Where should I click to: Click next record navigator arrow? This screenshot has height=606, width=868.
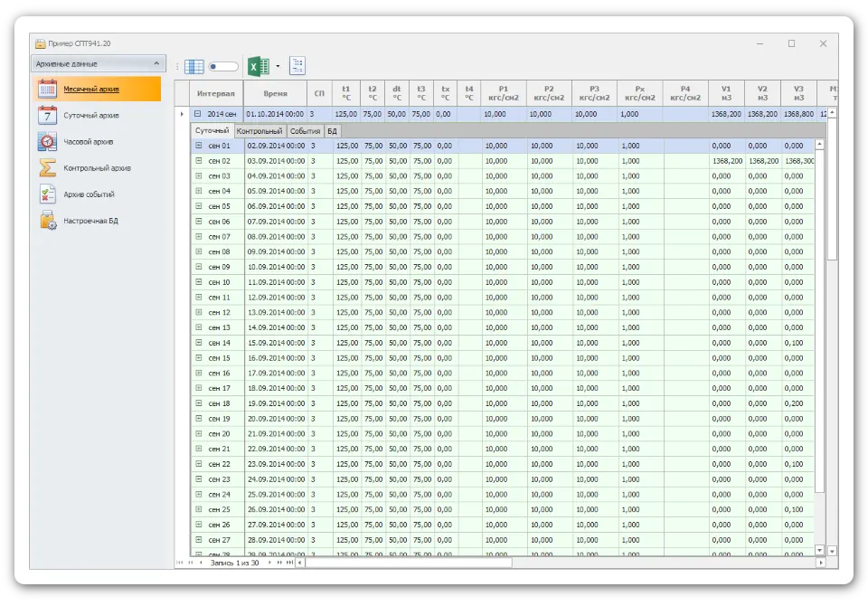point(269,563)
